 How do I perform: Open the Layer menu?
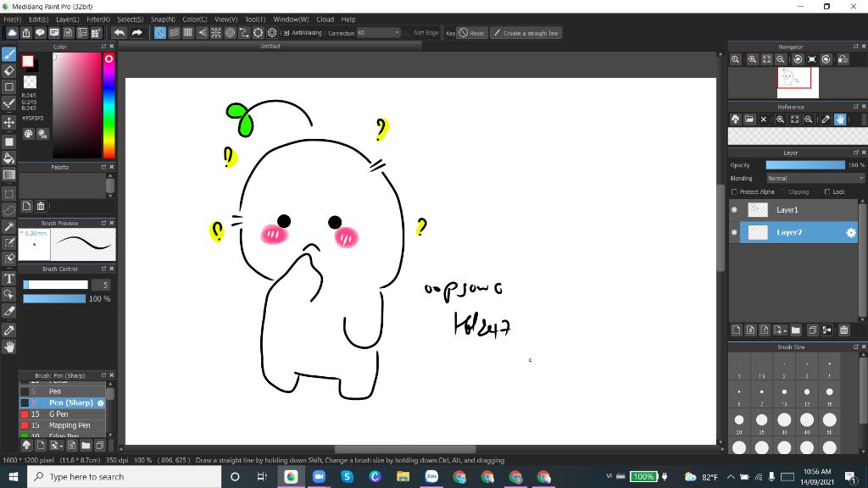click(x=68, y=19)
